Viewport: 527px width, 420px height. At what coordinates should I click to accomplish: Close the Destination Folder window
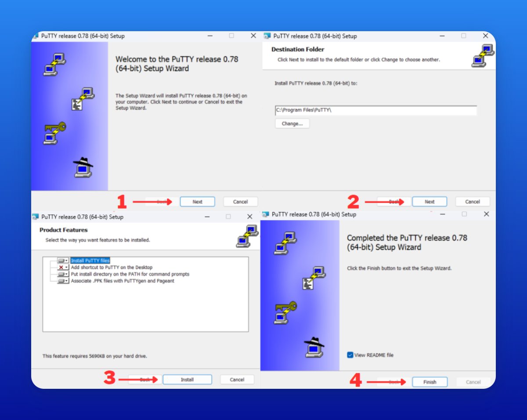[485, 36]
